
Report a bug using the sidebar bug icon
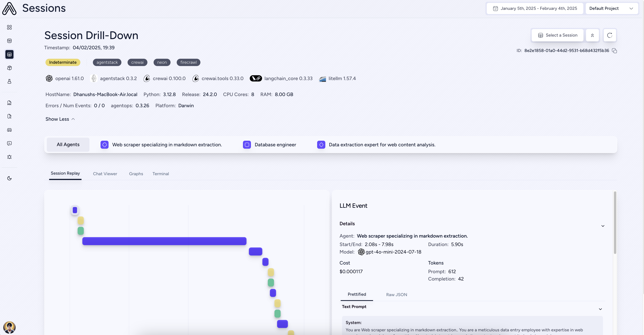[x=9, y=157]
